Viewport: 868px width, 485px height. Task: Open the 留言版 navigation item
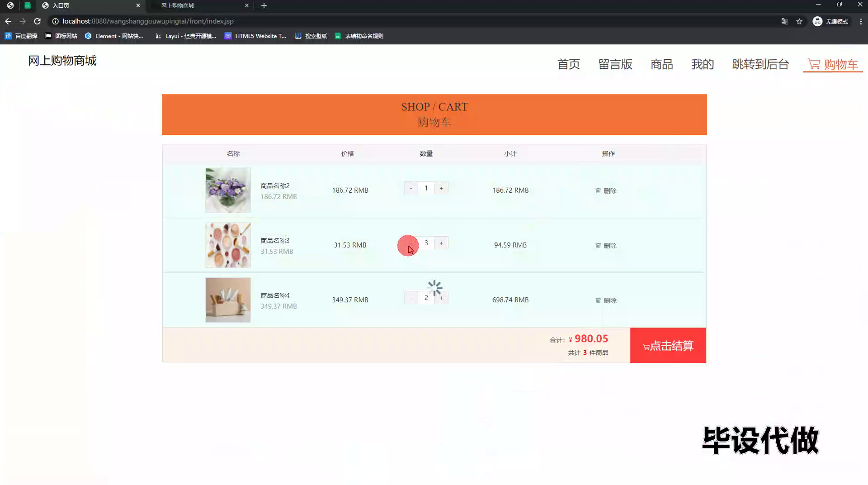point(615,64)
